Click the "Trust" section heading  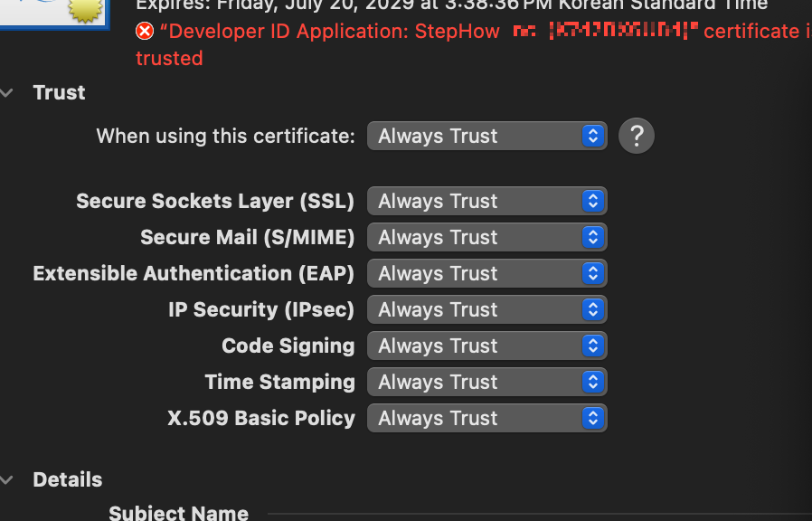tap(59, 92)
